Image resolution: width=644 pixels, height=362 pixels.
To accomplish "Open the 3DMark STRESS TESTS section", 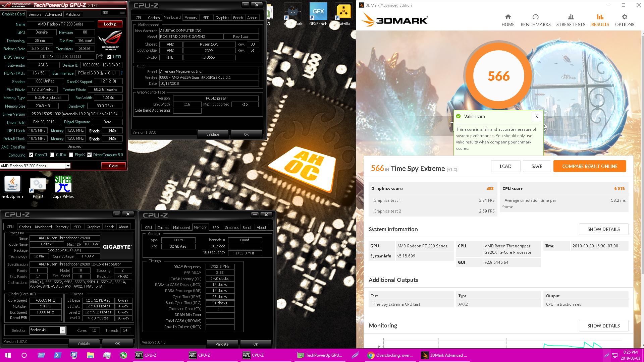I will [x=571, y=20].
